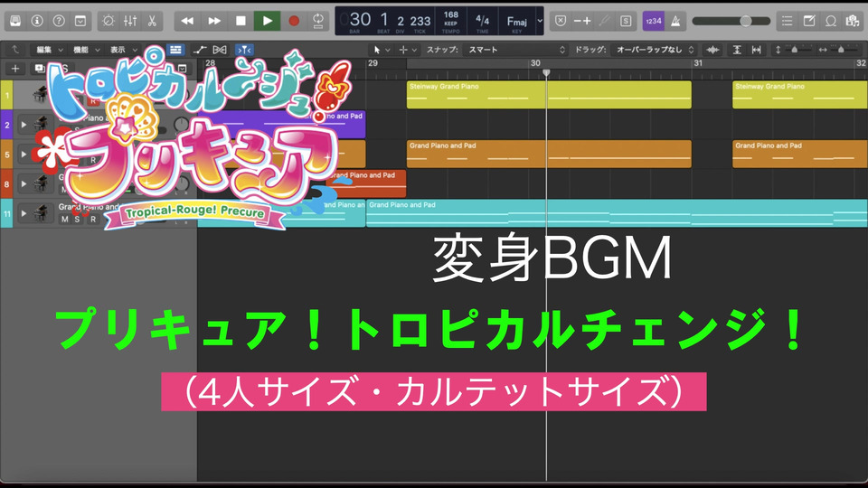The image size is (868, 488).
Task: Open the Library panel icon
Action: pos(15,21)
